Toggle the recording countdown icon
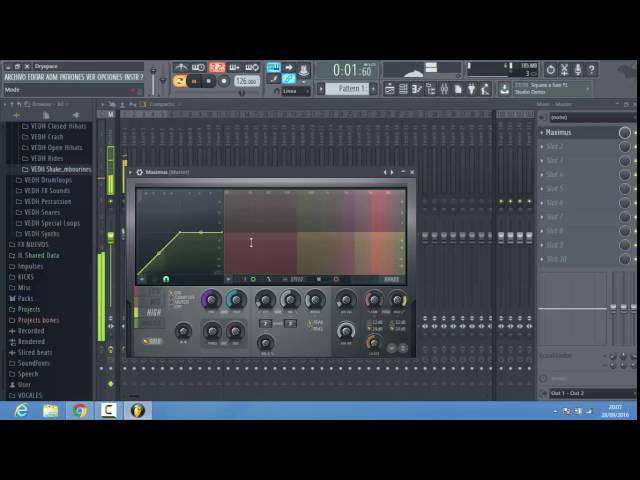 coord(216,67)
